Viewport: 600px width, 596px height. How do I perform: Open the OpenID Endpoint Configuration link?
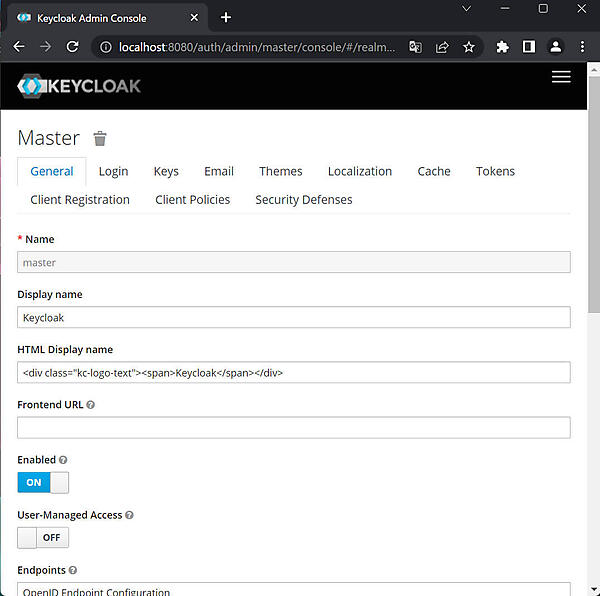click(96, 591)
